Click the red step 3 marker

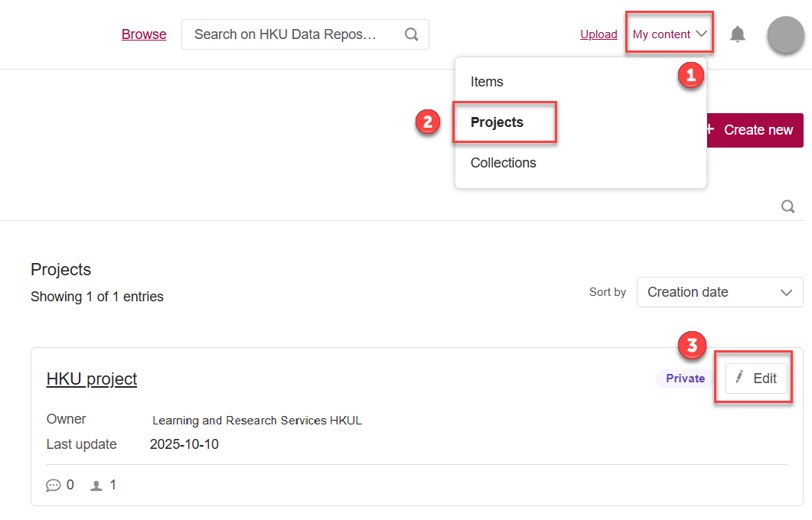click(692, 346)
